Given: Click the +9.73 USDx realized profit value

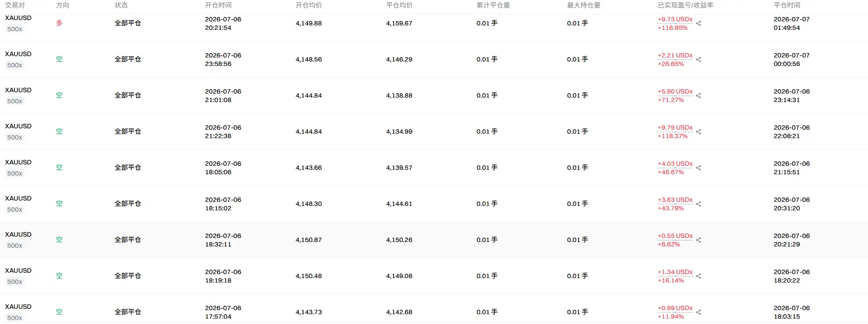Looking at the screenshot, I should [675, 19].
